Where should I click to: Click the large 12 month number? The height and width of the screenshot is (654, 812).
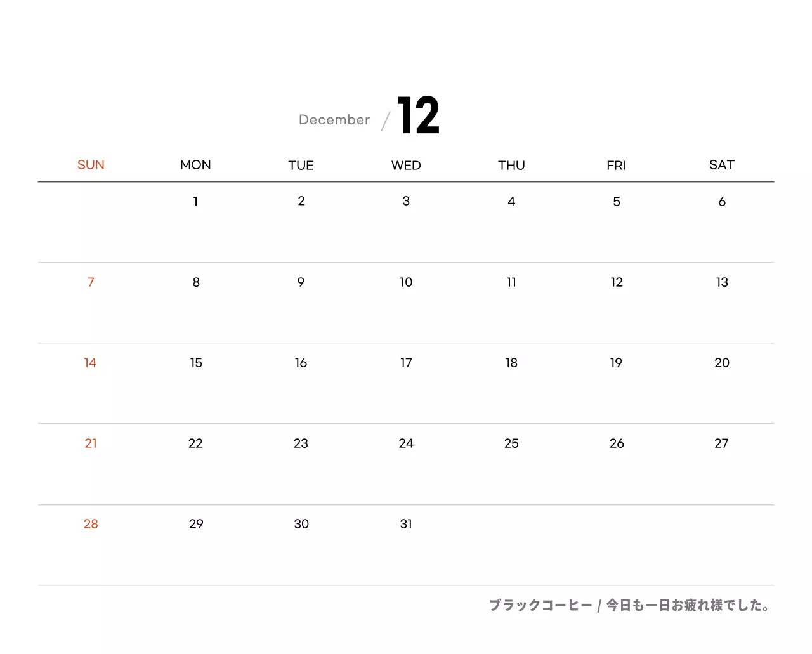(x=418, y=115)
